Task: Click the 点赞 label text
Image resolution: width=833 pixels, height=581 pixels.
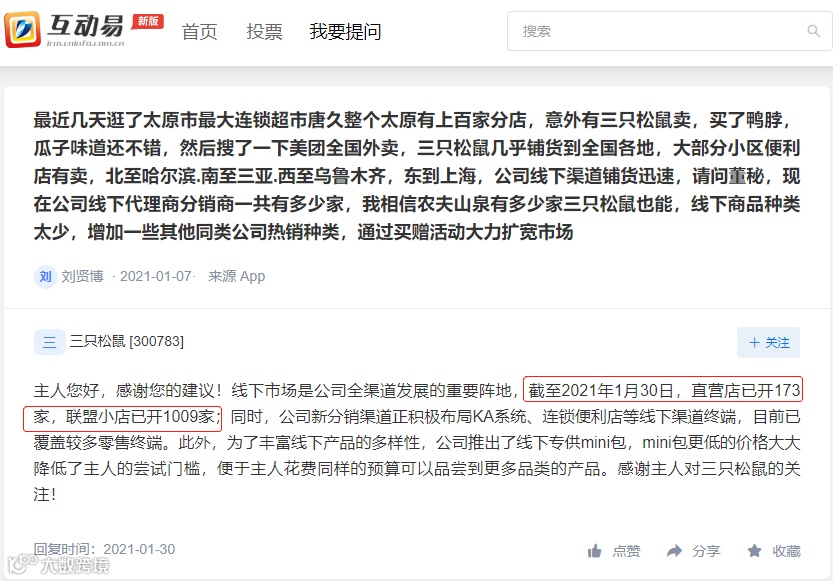Action: (x=626, y=551)
